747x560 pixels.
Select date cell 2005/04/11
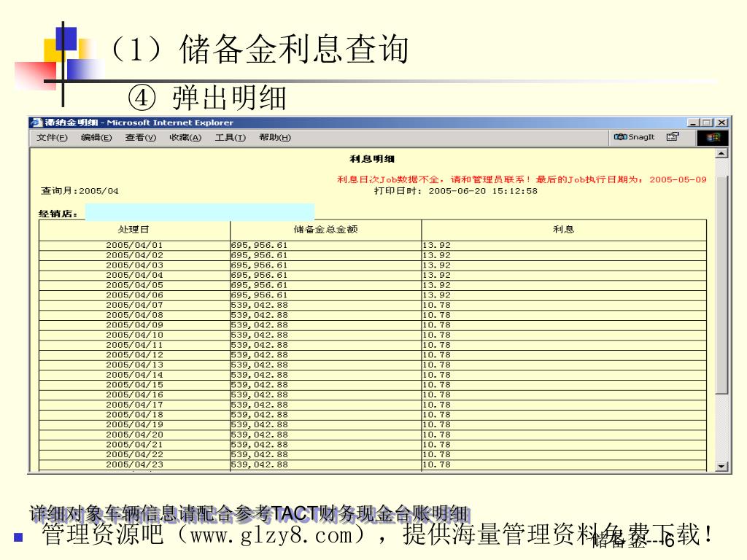[134, 345]
